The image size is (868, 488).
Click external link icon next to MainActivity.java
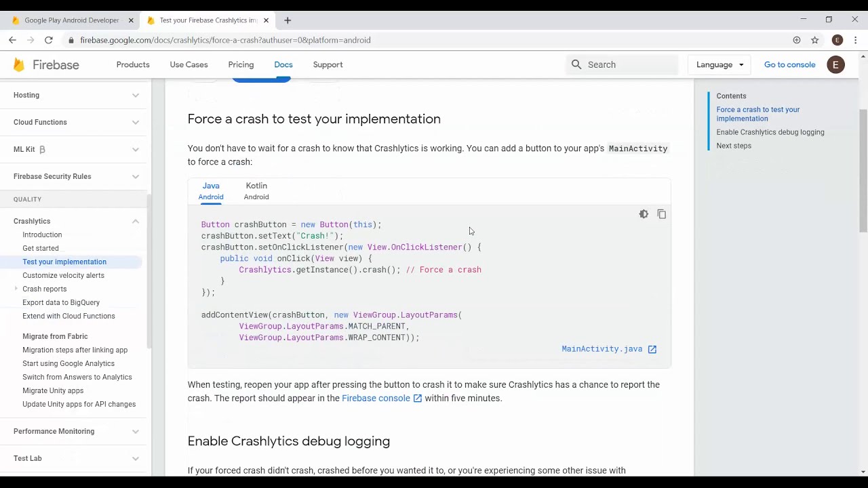[652, 349]
